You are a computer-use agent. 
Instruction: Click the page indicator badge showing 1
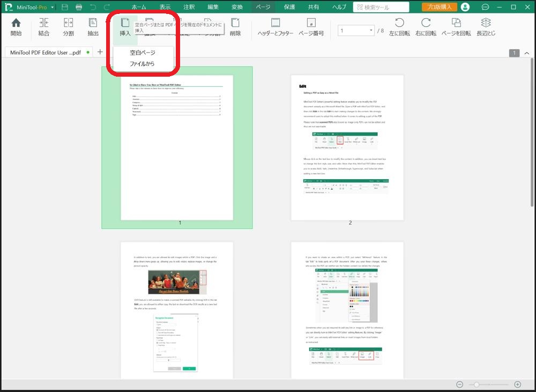(514, 53)
